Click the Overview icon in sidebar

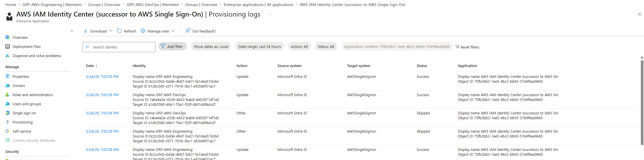pos(8,37)
